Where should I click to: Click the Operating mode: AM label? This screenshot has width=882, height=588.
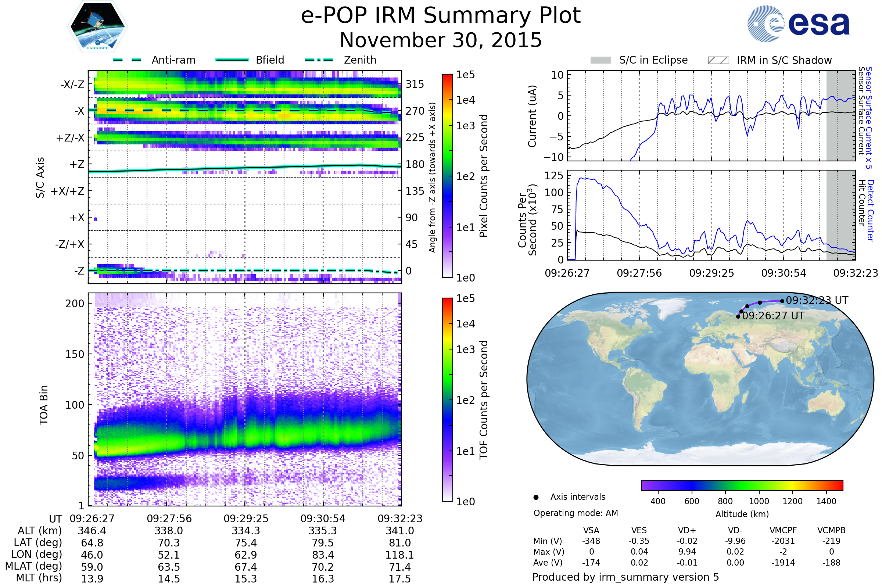pyautogui.click(x=576, y=513)
